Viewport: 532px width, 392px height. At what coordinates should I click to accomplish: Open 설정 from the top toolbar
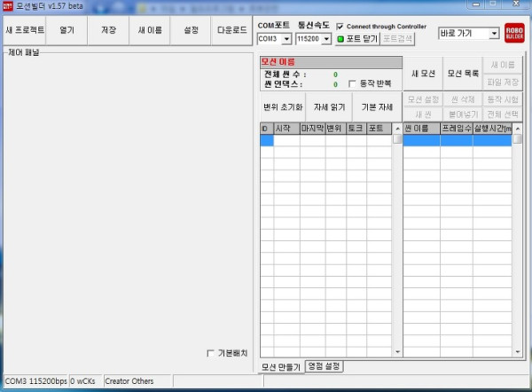point(191,30)
